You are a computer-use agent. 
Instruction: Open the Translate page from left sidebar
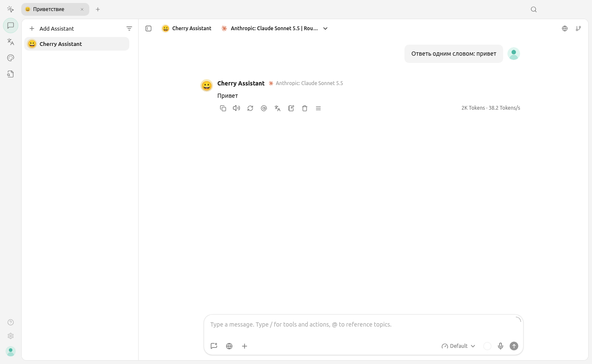point(11,42)
